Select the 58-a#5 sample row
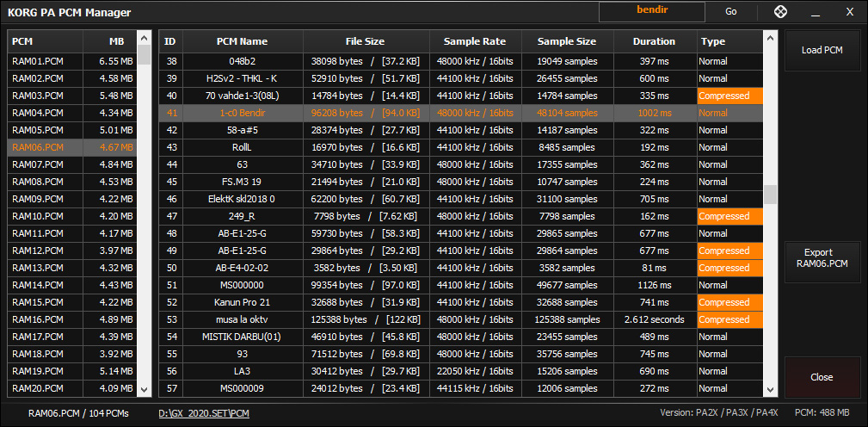 click(x=461, y=130)
